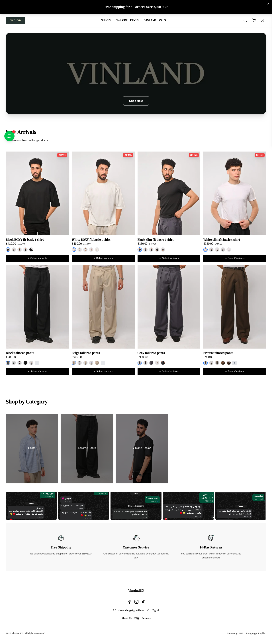Expand more variants under Black tailored pants
This screenshot has height=644, width=272.
(x=37, y=363)
